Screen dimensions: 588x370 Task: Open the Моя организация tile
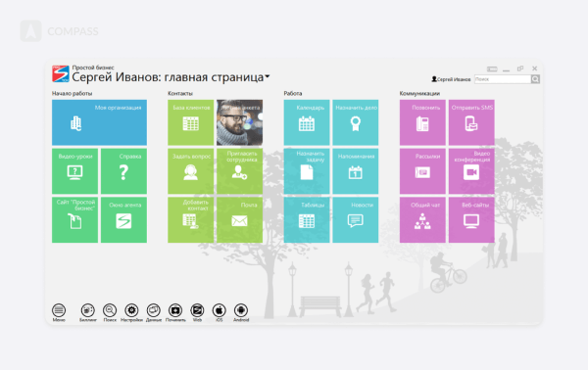[99, 122]
